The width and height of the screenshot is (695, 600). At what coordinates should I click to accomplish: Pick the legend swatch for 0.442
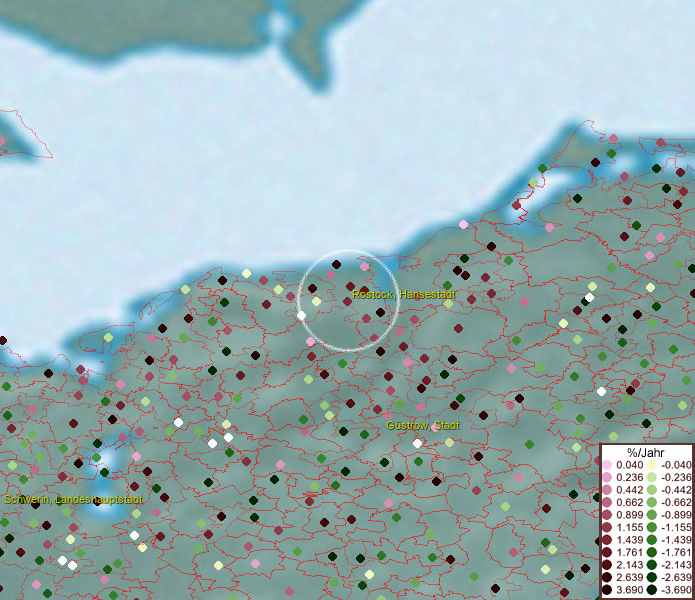pos(607,490)
